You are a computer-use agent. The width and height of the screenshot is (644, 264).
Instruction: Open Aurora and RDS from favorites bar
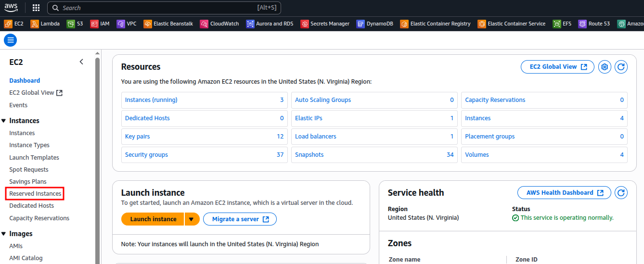click(x=270, y=24)
